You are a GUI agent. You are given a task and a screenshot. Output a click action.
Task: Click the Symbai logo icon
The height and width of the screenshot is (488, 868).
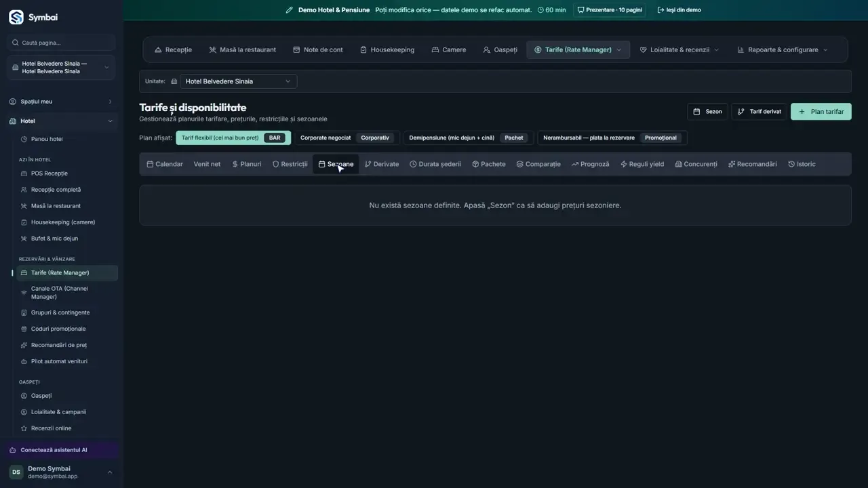tap(16, 17)
